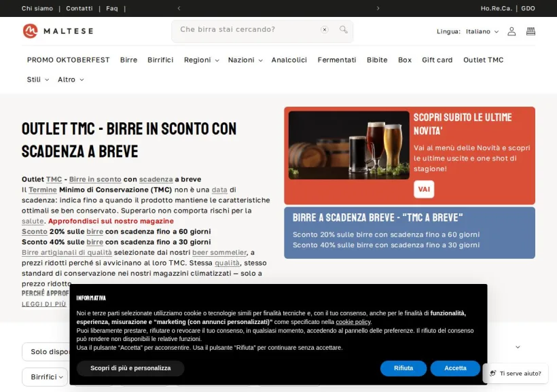Click 'Approfondisci sul nostro magazine' link
The height and width of the screenshot is (392, 557).
point(111,221)
